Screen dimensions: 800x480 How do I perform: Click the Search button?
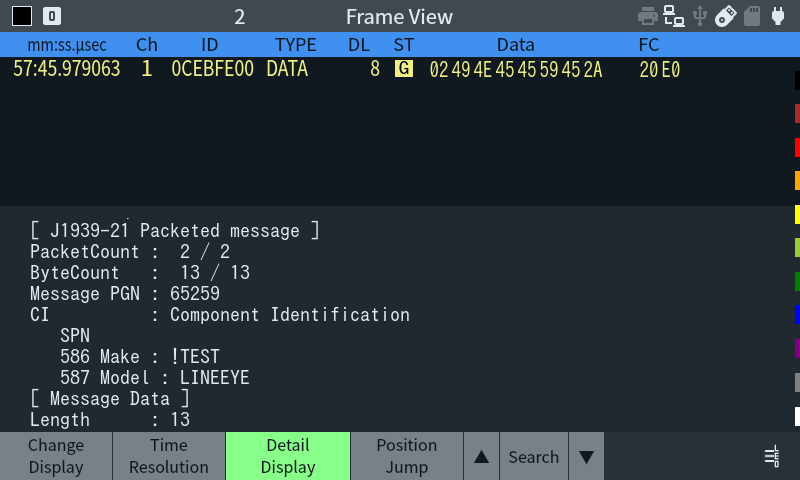pos(533,457)
